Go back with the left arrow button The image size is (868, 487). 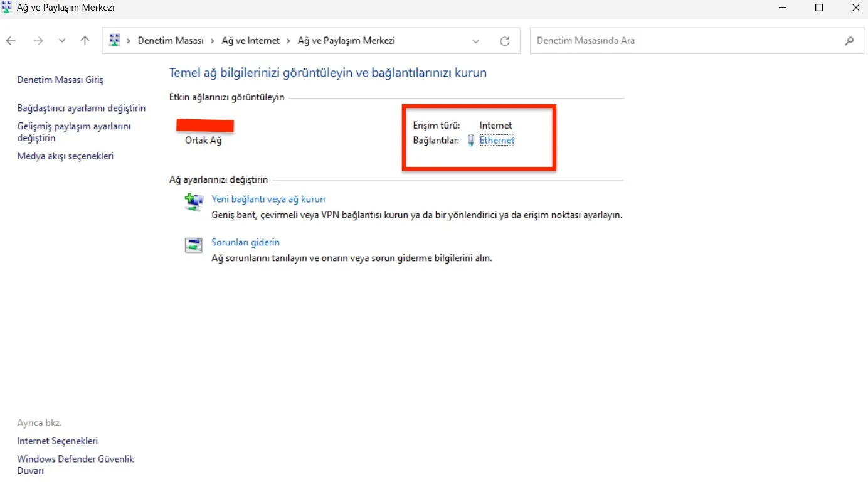click(11, 41)
